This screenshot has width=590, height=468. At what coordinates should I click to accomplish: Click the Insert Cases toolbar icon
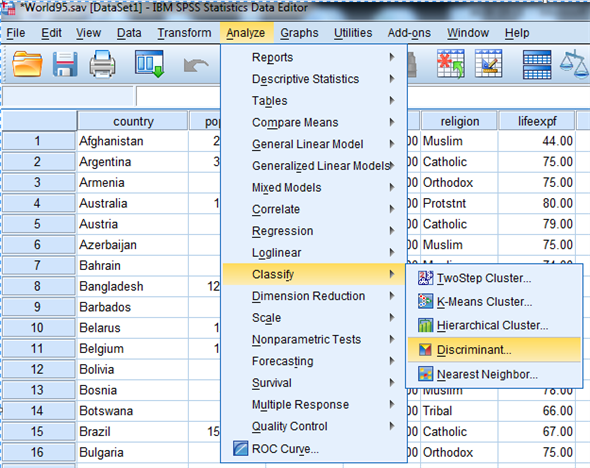coord(450,64)
